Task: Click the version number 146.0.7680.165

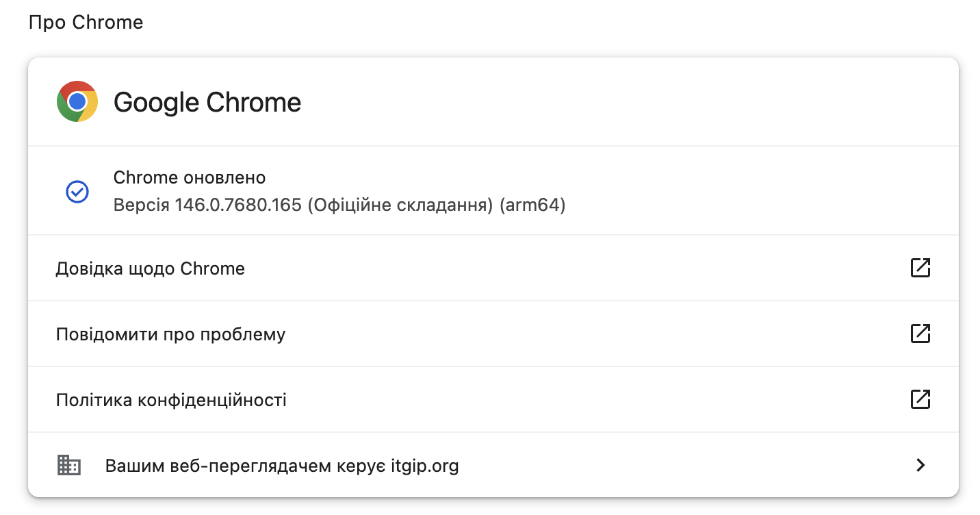Action: point(238,205)
